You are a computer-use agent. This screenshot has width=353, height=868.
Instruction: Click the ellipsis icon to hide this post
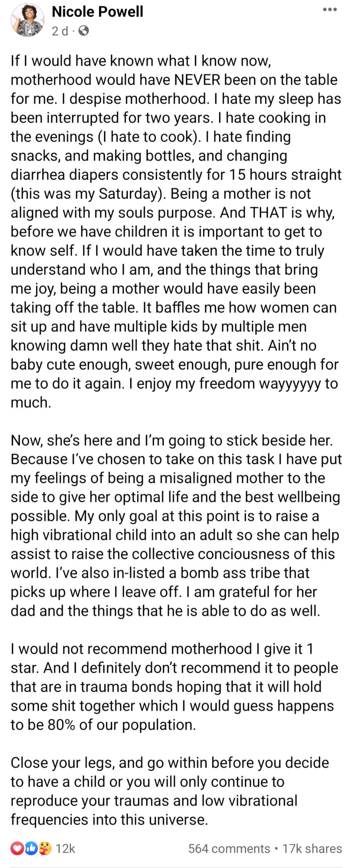point(330,10)
